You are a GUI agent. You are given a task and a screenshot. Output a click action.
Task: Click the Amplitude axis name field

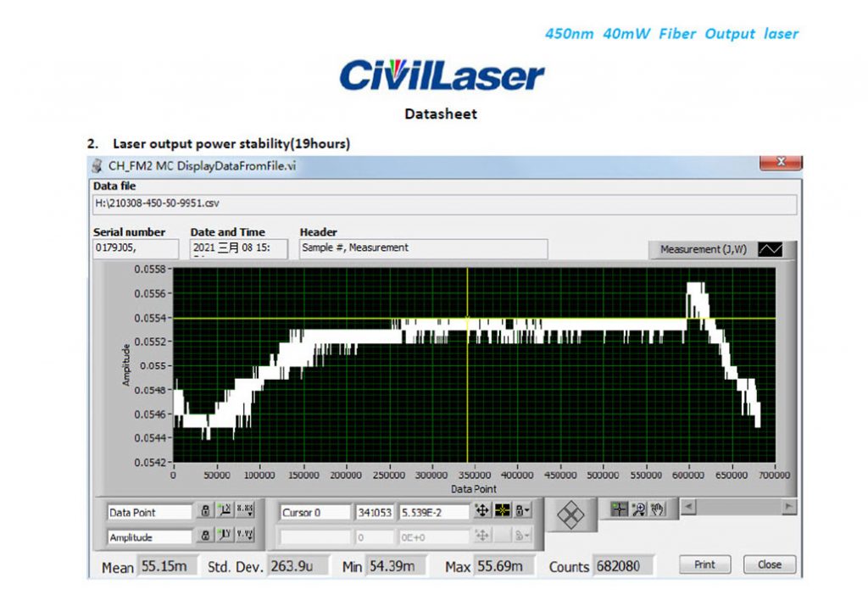pos(149,537)
